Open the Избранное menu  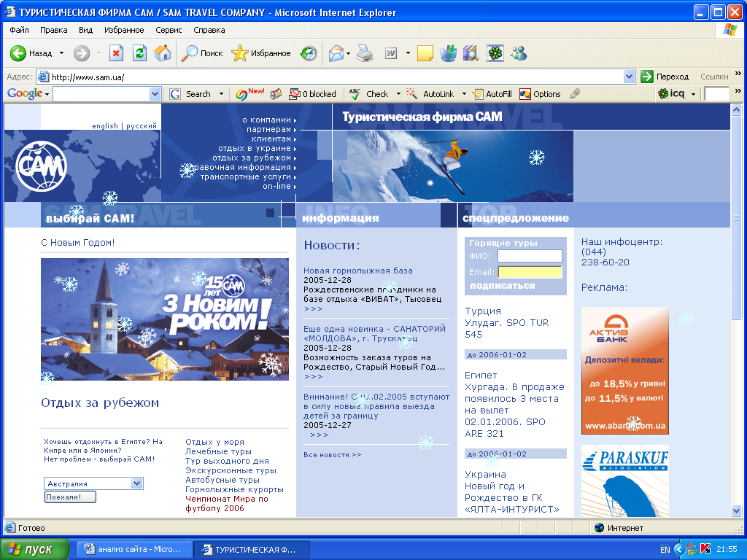(x=124, y=30)
